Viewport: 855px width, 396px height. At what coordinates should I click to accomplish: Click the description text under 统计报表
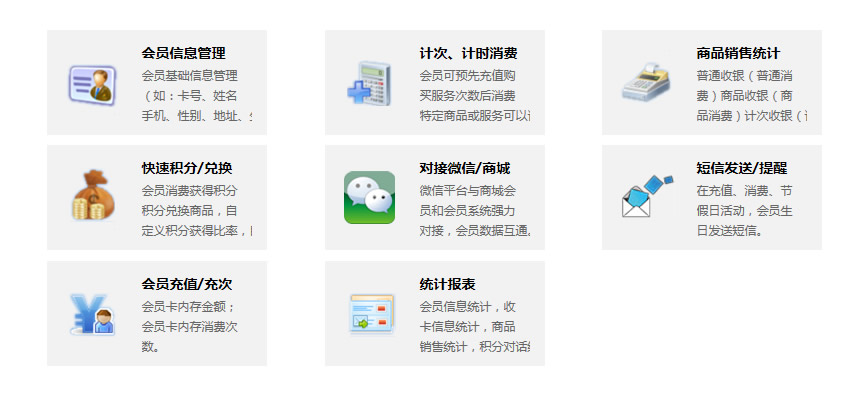pyautogui.click(x=474, y=327)
